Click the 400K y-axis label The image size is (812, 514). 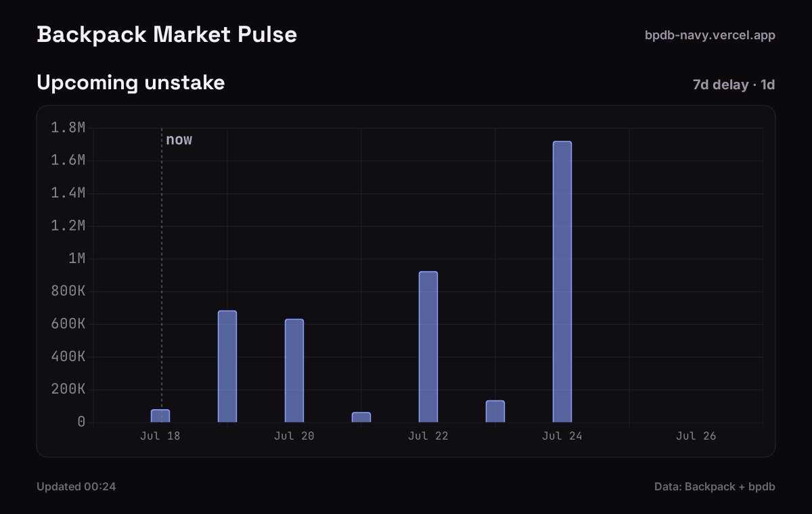tap(68, 356)
